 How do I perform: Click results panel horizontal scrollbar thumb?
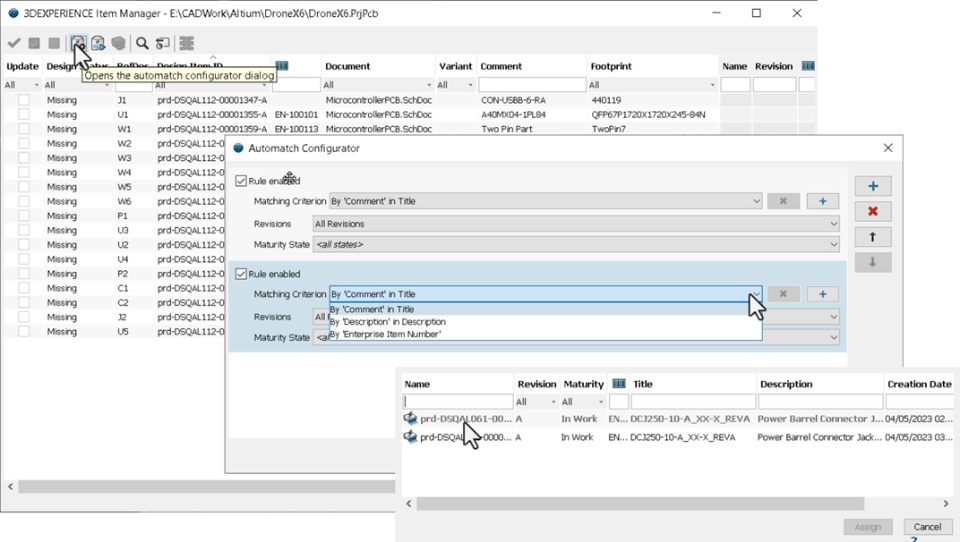pos(640,503)
